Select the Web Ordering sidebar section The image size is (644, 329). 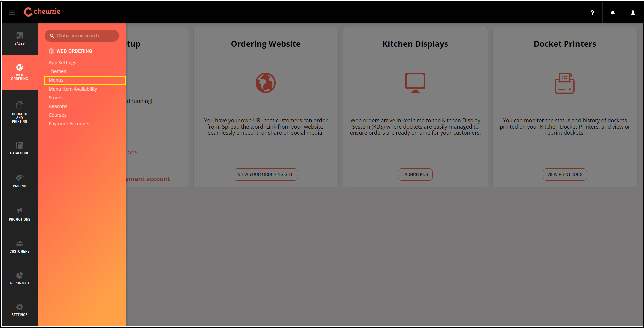coord(20,72)
